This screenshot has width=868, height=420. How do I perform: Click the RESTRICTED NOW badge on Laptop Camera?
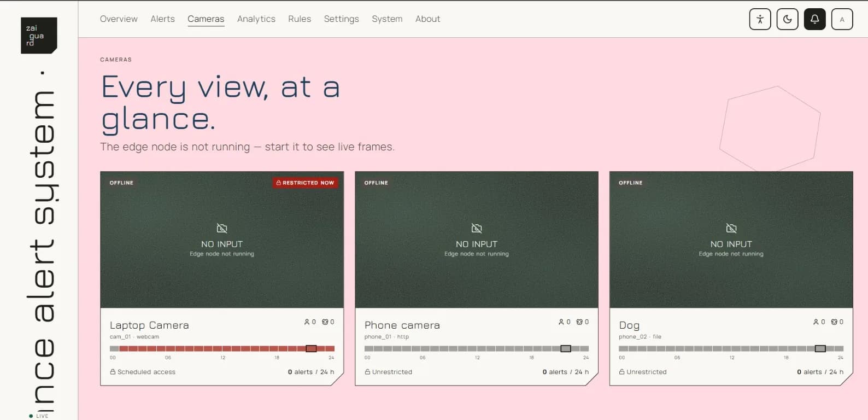306,183
